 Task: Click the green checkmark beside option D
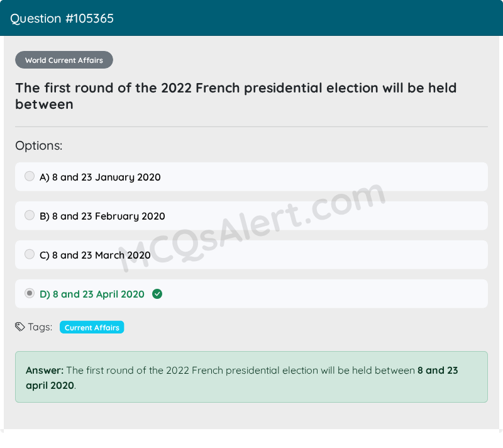(x=157, y=293)
